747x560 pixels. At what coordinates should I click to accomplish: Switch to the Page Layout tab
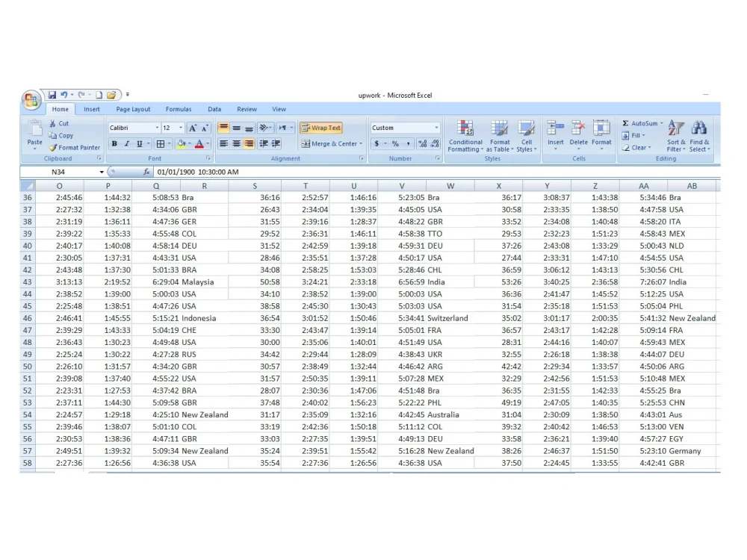(133, 109)
